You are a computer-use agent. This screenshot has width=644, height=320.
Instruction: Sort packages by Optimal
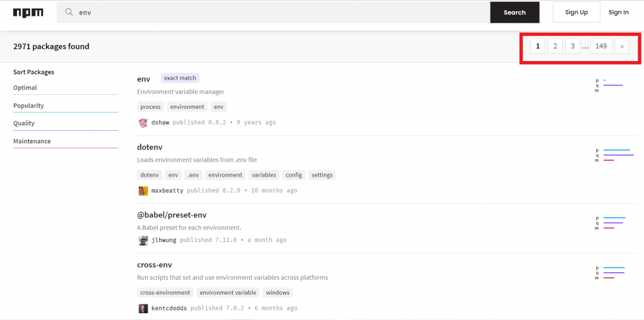[65, 88]
